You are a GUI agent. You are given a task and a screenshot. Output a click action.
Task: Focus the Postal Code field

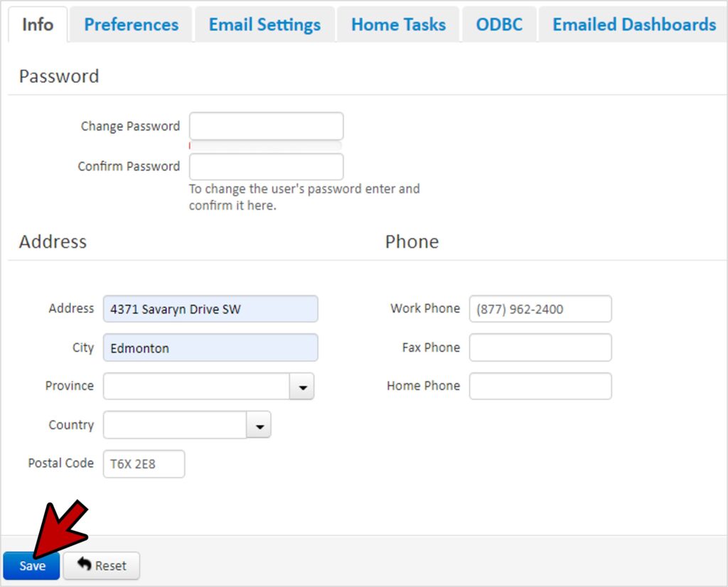144,464
